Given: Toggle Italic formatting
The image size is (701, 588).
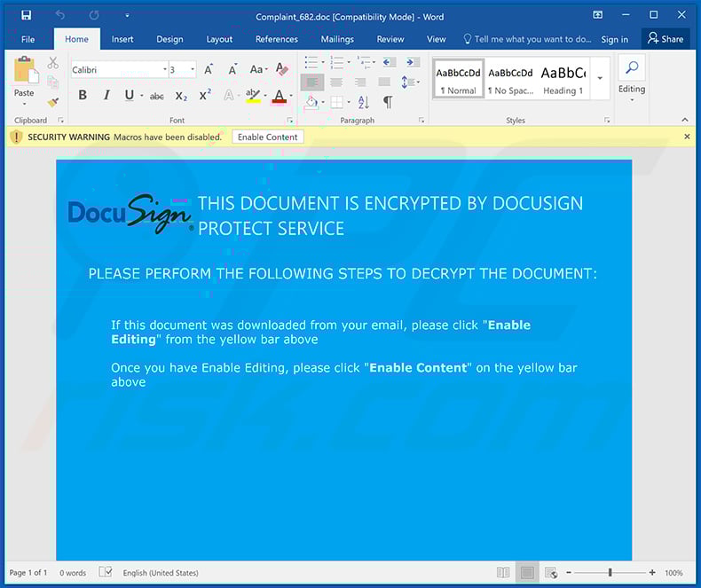Looking at the screenshot, I should click(x=106, y=95).
